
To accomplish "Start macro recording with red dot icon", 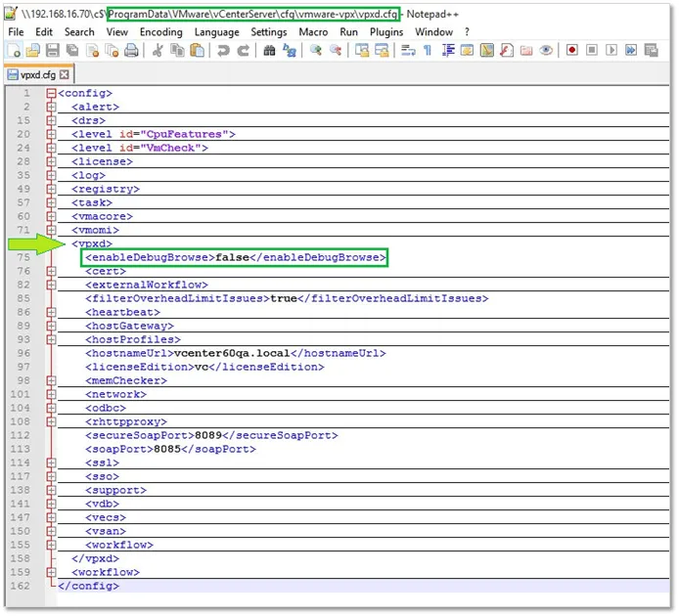I will click(x=571, y=50).
